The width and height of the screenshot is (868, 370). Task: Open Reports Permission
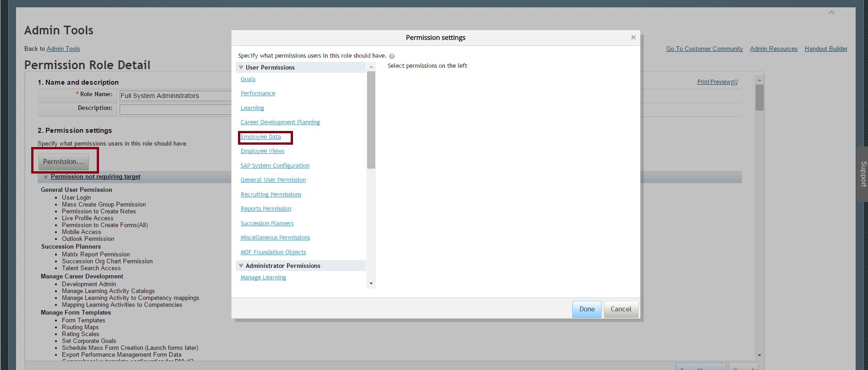tap(266, 209)
